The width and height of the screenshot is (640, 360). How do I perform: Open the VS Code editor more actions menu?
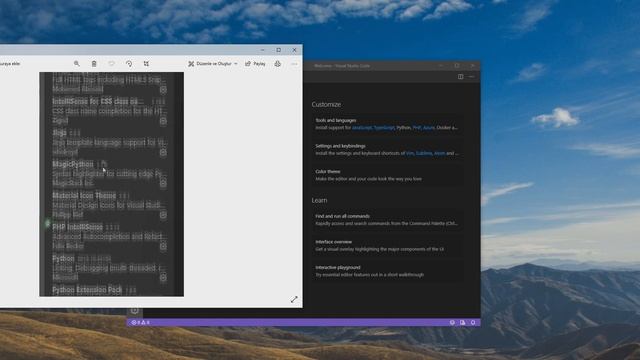pyautogui.click(x=471, y=77)
